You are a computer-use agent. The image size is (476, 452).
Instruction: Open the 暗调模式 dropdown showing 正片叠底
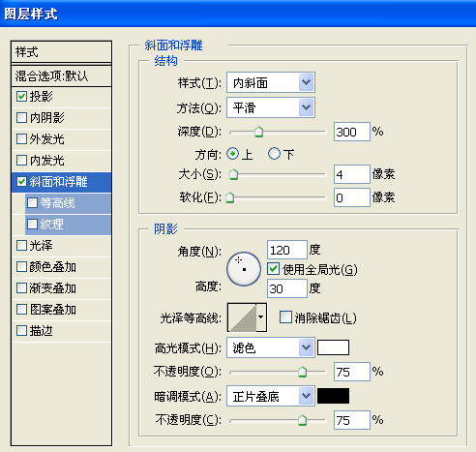[271, 396]
